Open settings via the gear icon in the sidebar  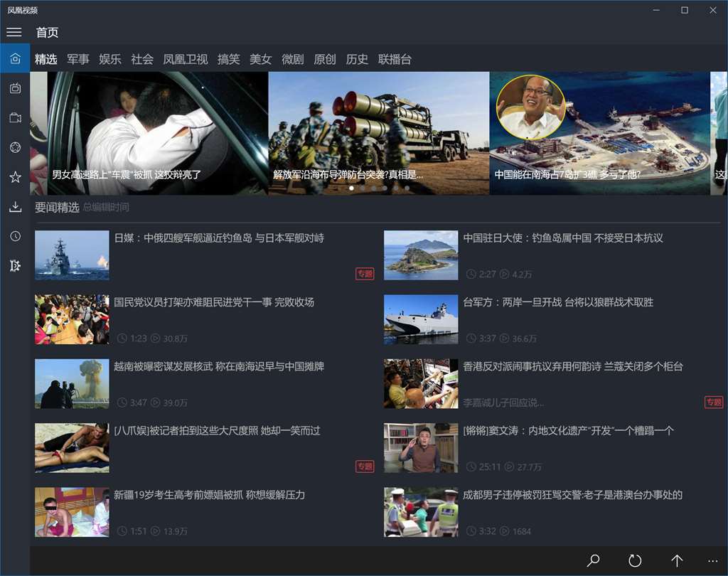[x=15, y=266]
